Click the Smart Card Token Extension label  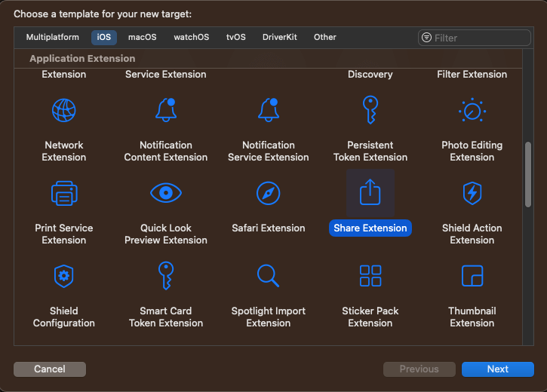[166, 317]
